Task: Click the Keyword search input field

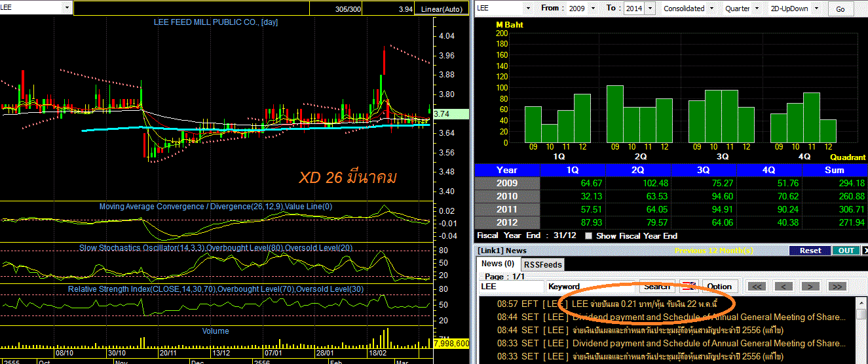Action: 592,287
